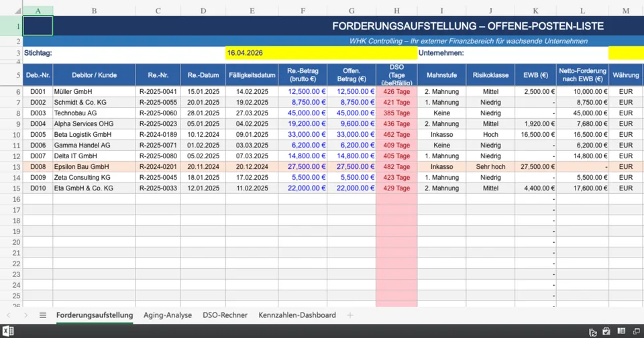644x338 pixels.
Task: Select the Beta Logistik GmbH cell
Action: tap(94, 134)
